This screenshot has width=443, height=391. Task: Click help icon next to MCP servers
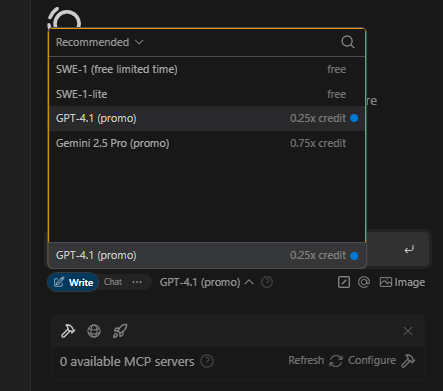click(207, 361)
